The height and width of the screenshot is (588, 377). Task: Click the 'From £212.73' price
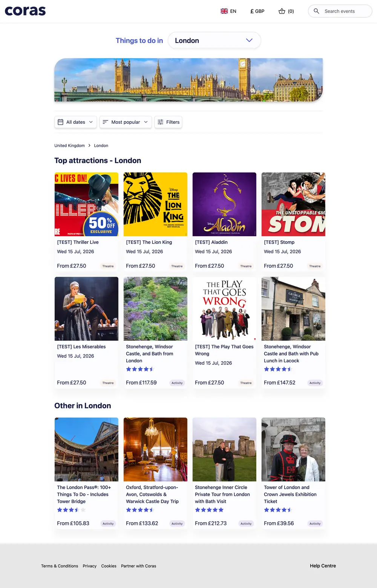[211, 523]
